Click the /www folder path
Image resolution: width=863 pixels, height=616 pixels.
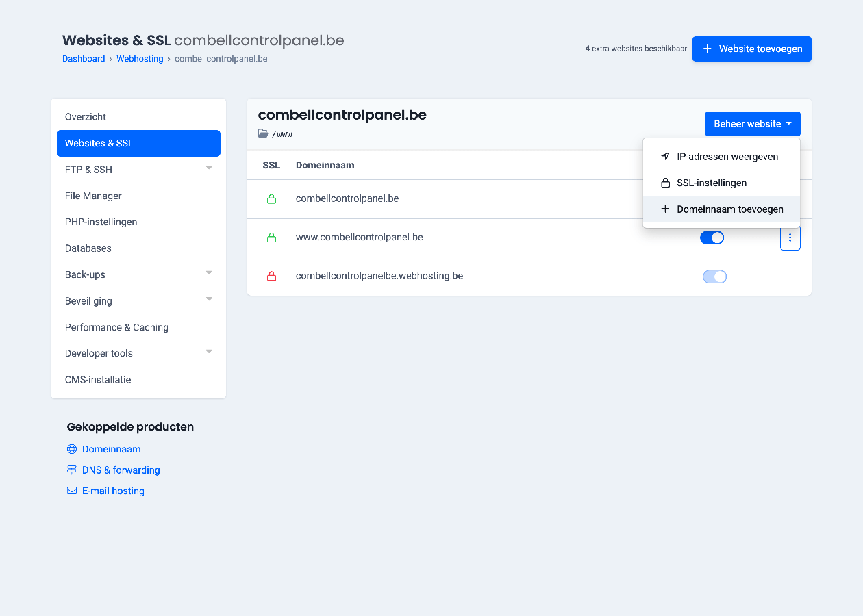pos(282,134)
